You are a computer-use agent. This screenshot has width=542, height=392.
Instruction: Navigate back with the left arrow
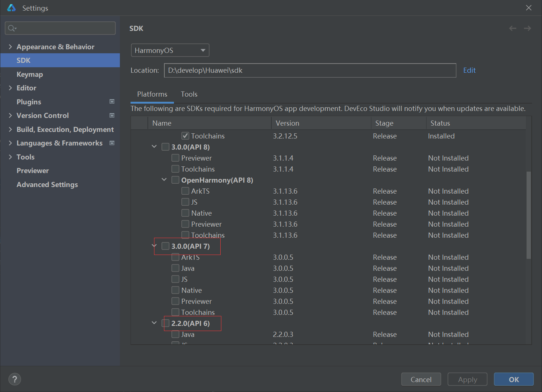513,28
